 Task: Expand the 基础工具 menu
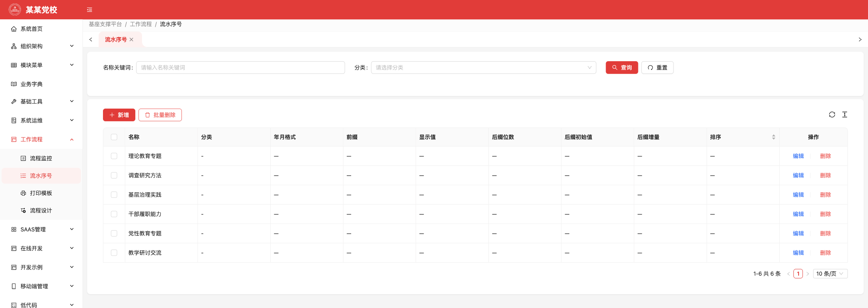(41, 101)
